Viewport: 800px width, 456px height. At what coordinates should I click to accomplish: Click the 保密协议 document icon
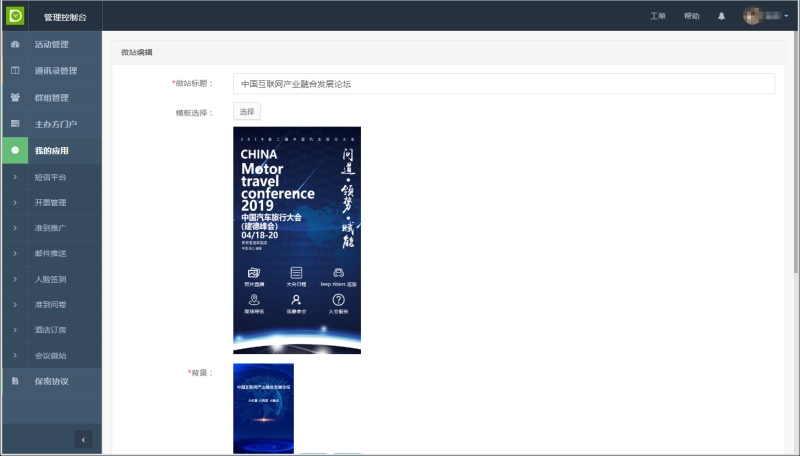pyautogui.click(x=15, y=381)
